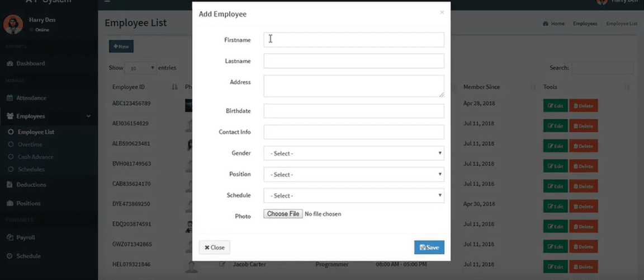Image resolution: width=644 pixels, height=280 pixels.
Task: Open the Overtime submenu item
Action: point(30,144)
